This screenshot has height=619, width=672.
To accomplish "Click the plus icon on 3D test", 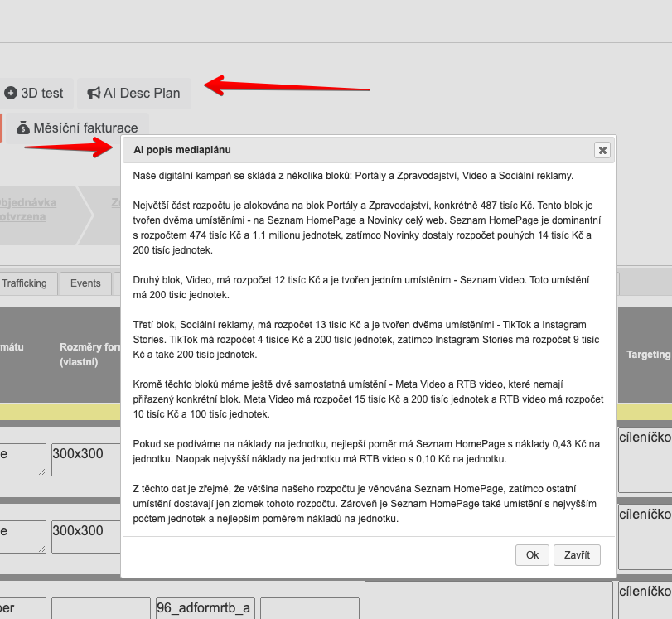I will click(x=11, y=94).
